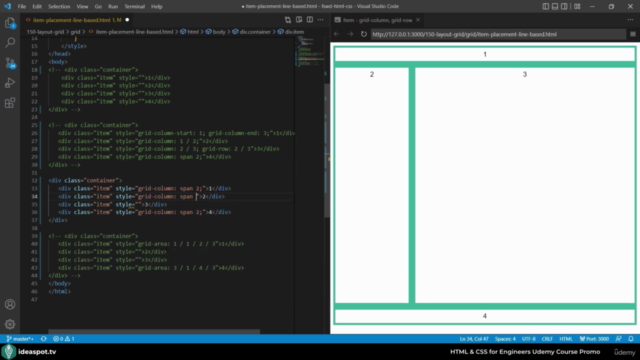
Task: Click the Port: 3000 Live Server status item
Action: click(x=594, y=339)
